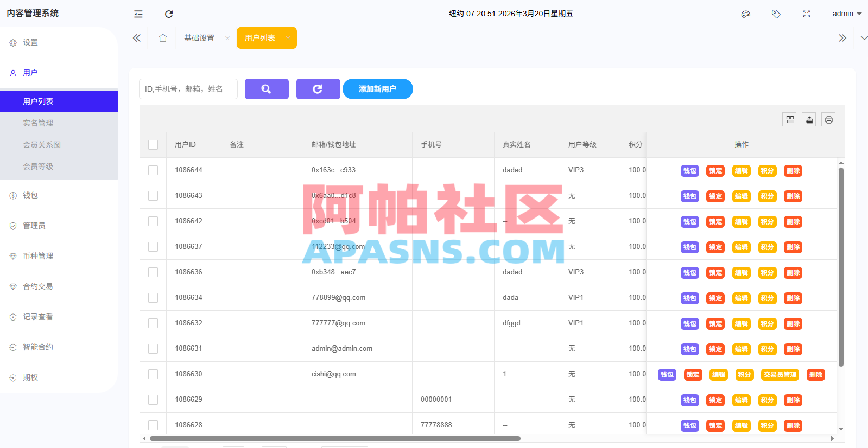Edit user 1086631 with the 编辑 button

(742, 349)
